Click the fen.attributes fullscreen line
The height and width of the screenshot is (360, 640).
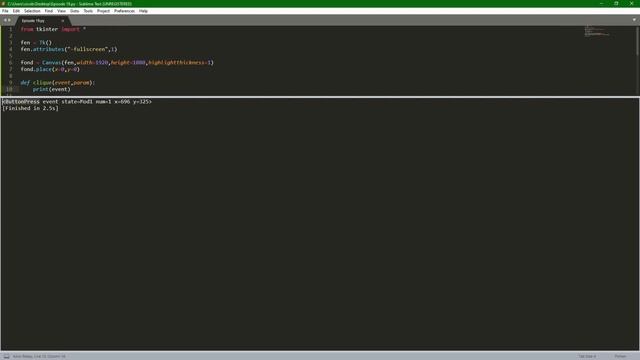tap(69, 49)
